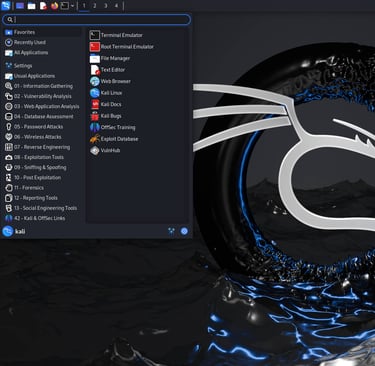375x366 pixels.
Task: Open 01 - Information Gathering category
Action: tap(43, 86)
